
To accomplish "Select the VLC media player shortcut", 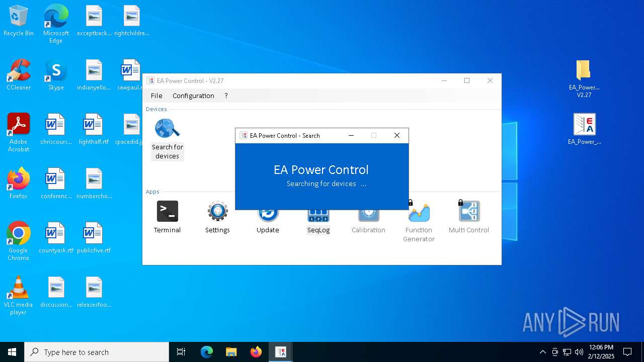I will (19, 295).
